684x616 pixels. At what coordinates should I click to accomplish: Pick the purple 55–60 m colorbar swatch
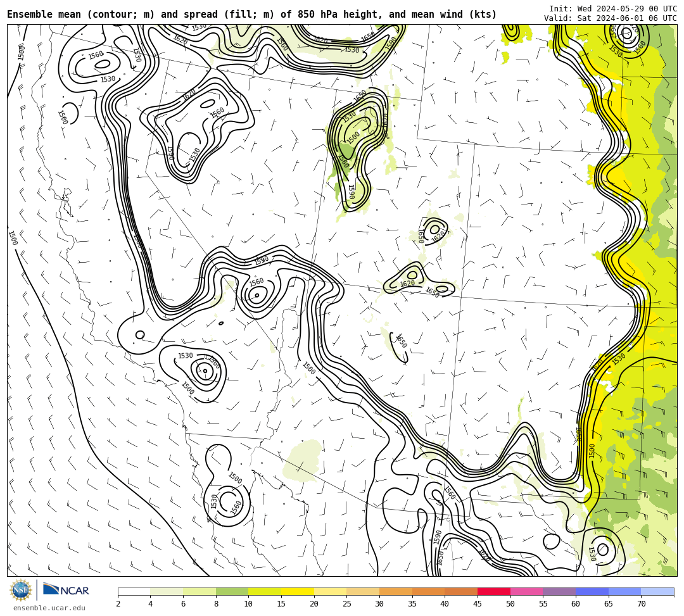(x=559, y=591)
